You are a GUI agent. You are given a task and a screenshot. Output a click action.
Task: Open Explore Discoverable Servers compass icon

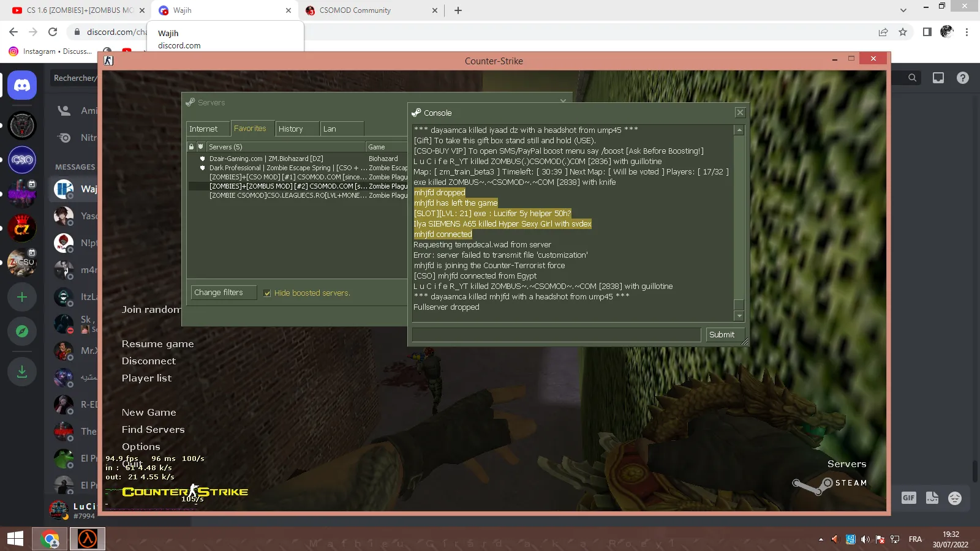click(x=22, y=331)
